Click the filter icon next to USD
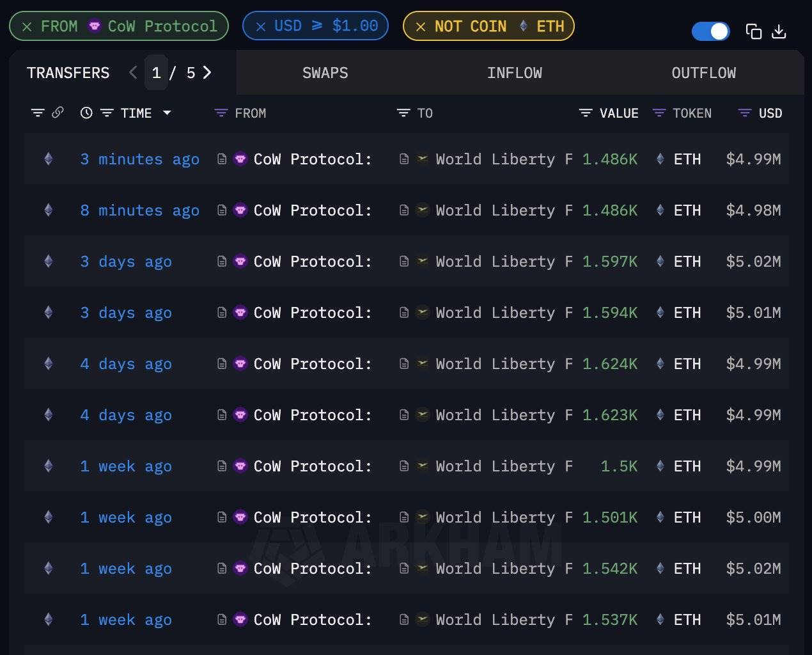The width and height of the screenshot is (812, 655). coord(744,113)
